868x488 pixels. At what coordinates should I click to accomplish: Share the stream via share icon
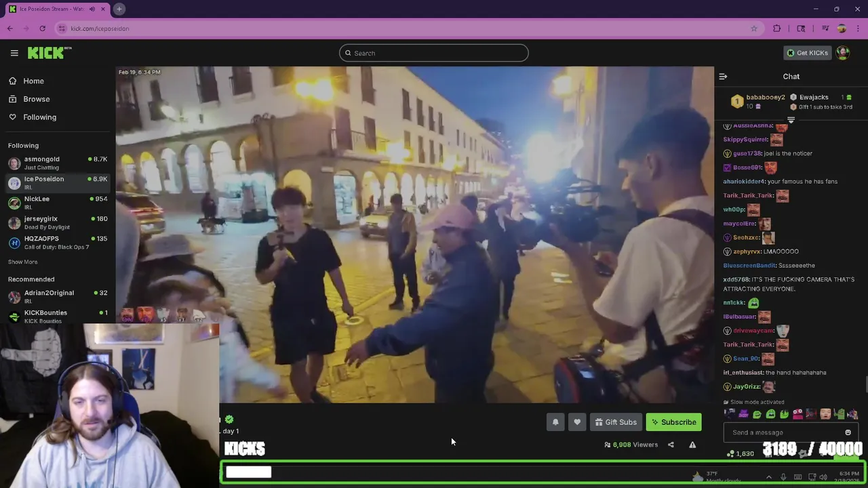(x=671, y=445)
